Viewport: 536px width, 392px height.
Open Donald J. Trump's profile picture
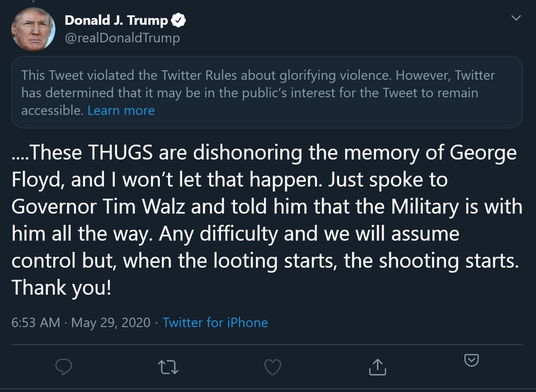33,30
